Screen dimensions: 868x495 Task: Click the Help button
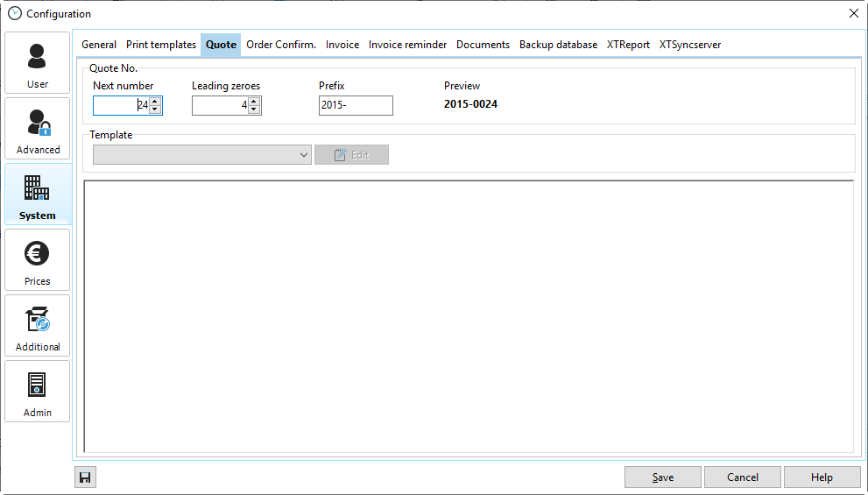822,477
